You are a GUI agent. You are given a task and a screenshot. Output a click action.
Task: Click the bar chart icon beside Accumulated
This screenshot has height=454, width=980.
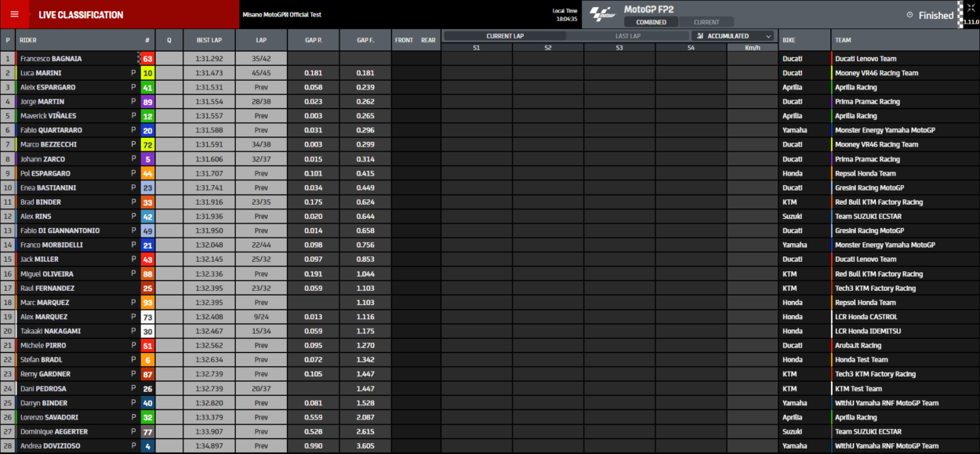(x=699, y=36)
